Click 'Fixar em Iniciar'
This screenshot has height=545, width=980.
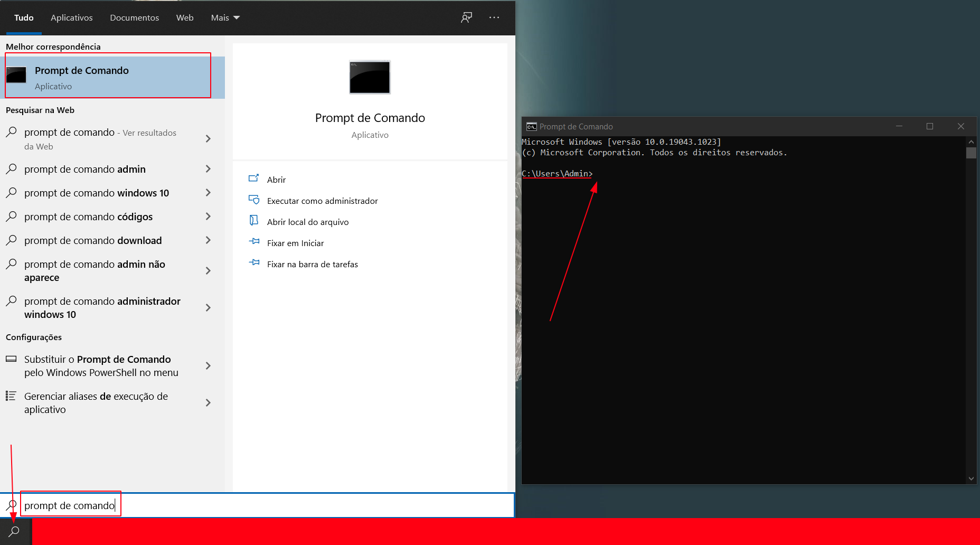pos(295,243)
